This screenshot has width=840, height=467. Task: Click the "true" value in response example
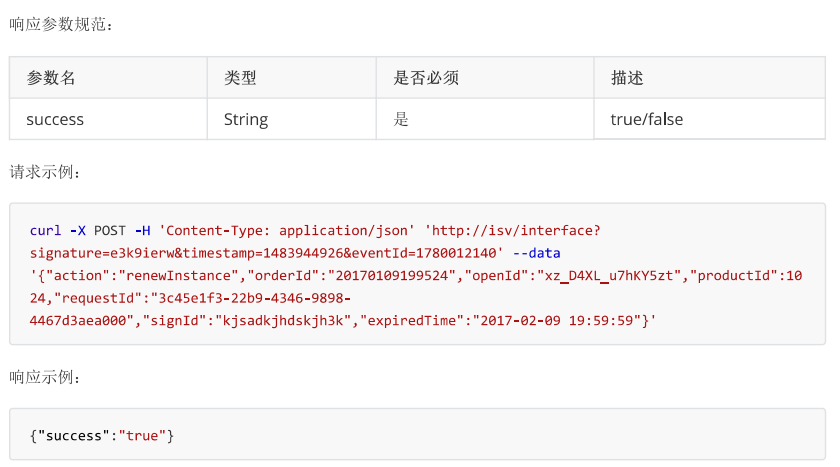142,436
